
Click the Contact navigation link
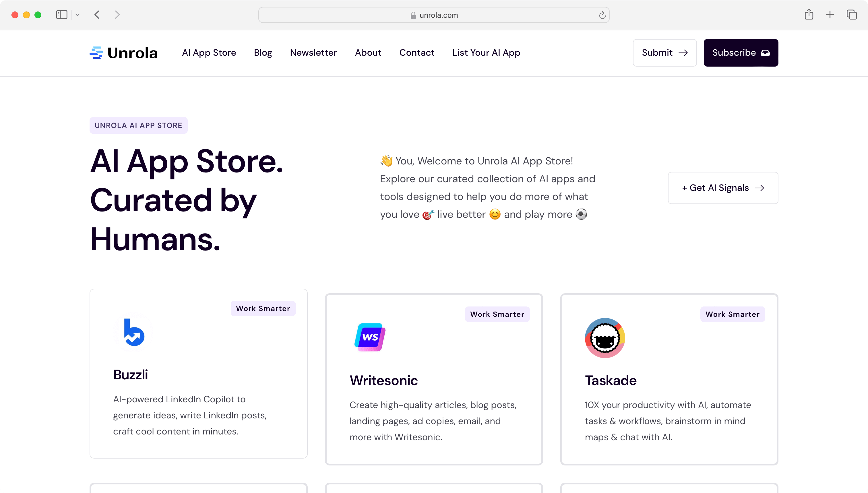(x=417, y=53)
